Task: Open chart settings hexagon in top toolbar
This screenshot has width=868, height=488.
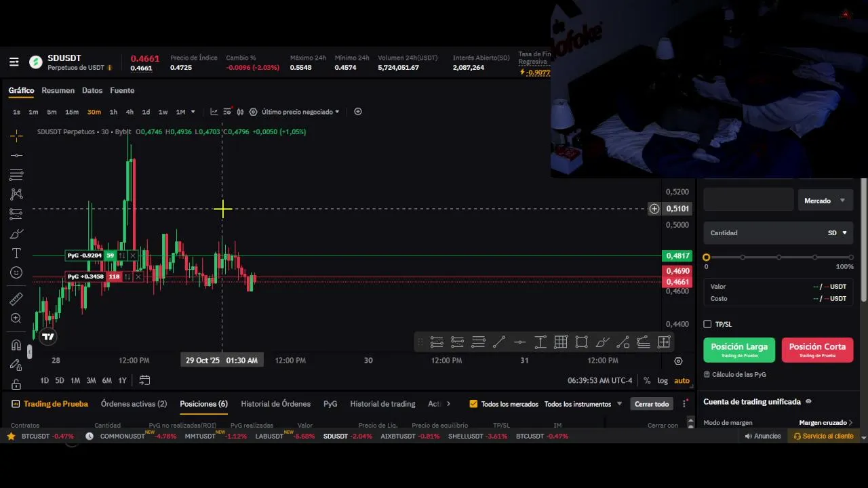Action: [253, 112]
